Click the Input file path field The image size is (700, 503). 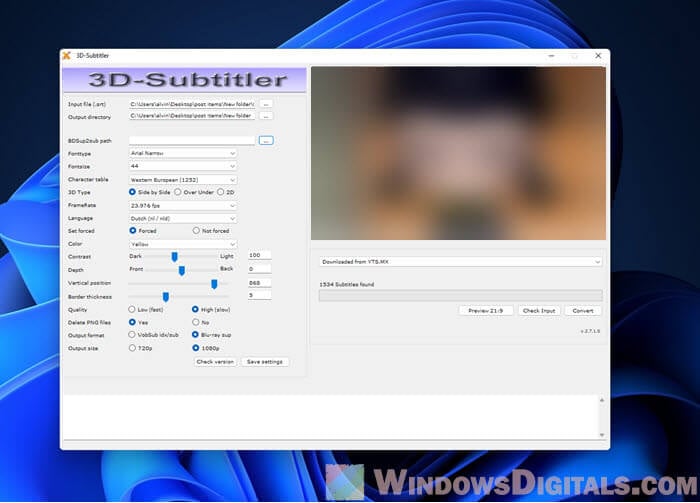[x=192, y=104]
